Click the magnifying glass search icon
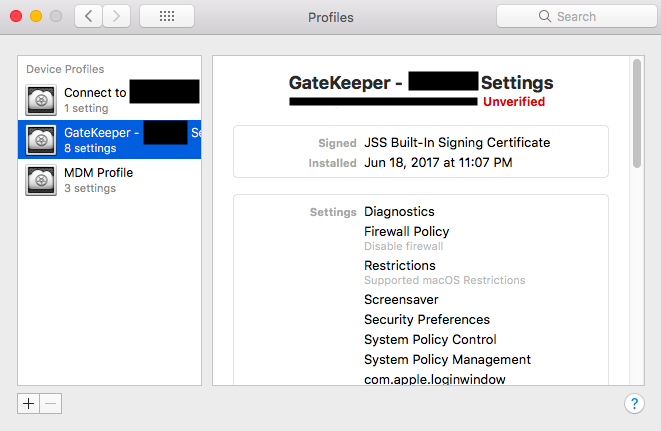Image resolution: width=661 pixels, height=431 pixels. (x=545, y=16)
